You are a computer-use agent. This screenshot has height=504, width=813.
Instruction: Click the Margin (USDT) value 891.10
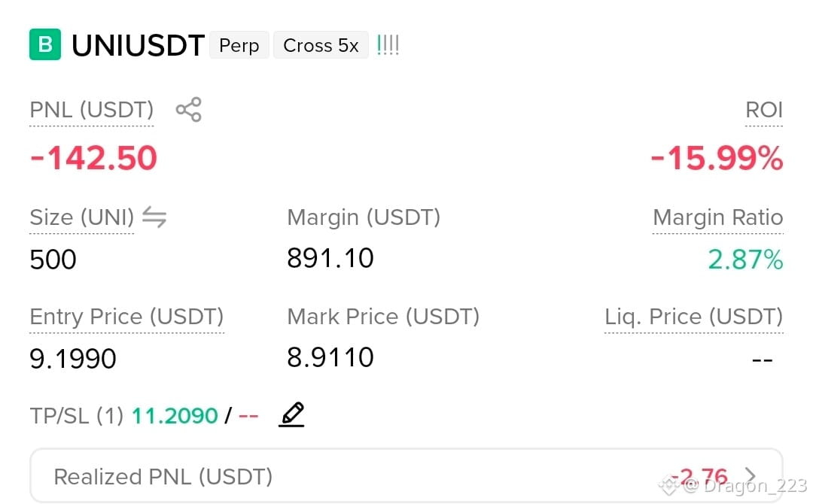[330, 258]
